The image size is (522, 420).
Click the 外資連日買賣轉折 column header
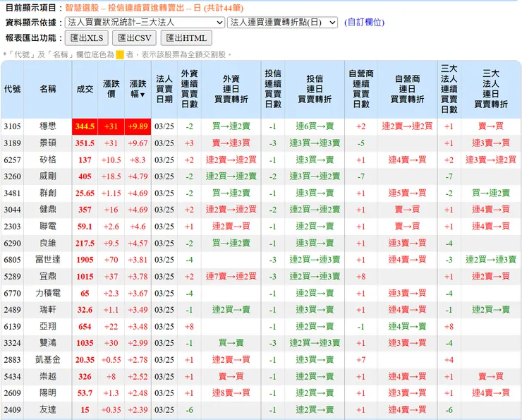(x=231, y=89)
